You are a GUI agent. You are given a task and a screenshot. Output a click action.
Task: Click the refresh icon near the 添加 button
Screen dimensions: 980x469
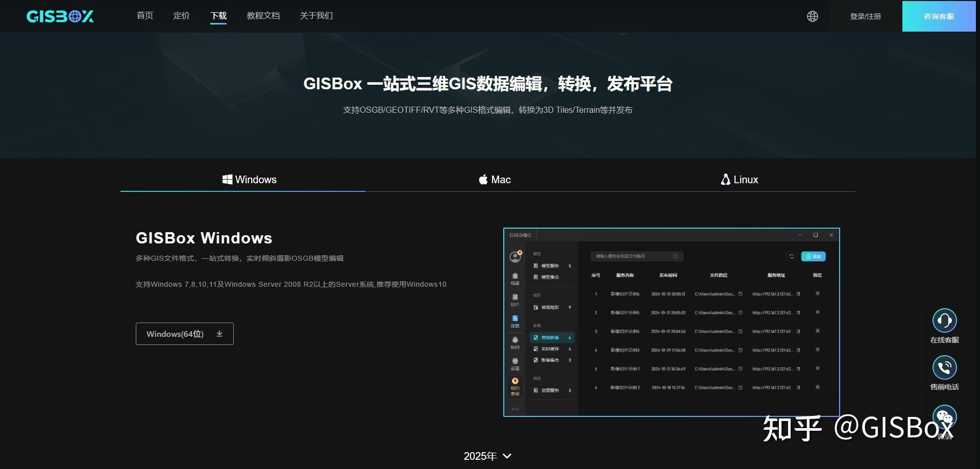[792, 257]
